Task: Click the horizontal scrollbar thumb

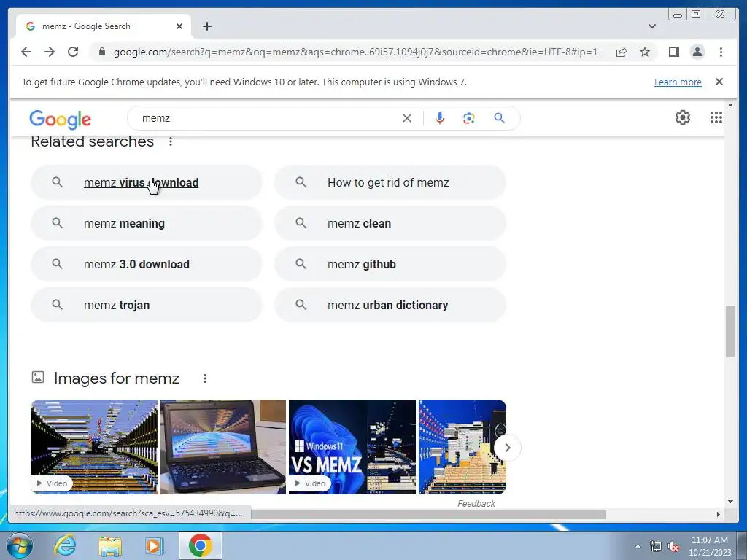Action: point(429,514)
